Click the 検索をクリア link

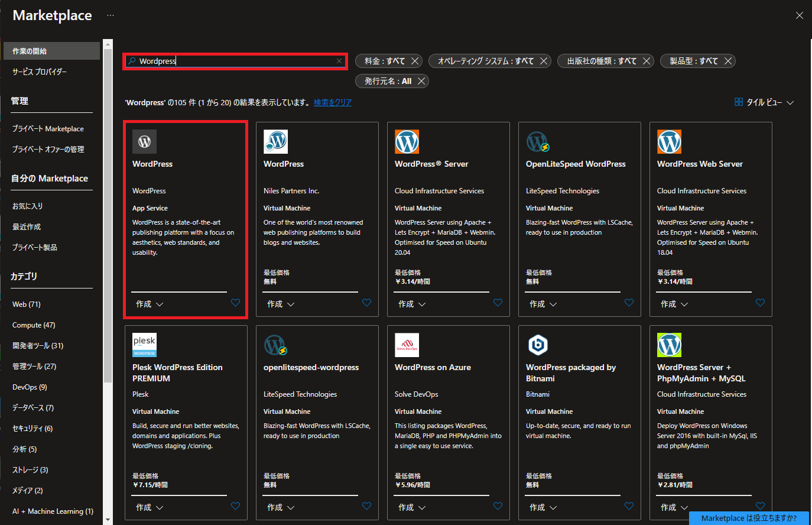333,102
